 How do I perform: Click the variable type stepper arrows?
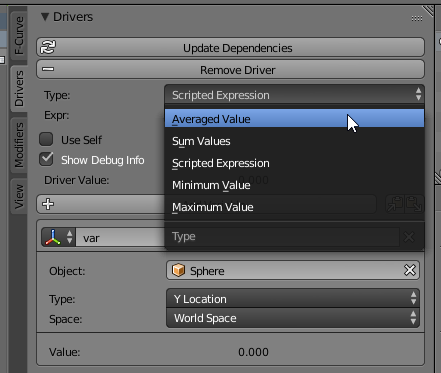(x=69, y=237)
